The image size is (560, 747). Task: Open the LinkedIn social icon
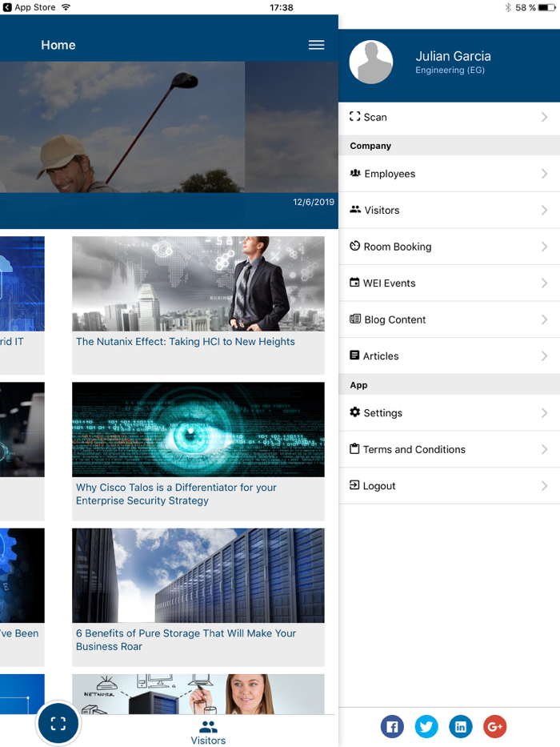[461, 726]
